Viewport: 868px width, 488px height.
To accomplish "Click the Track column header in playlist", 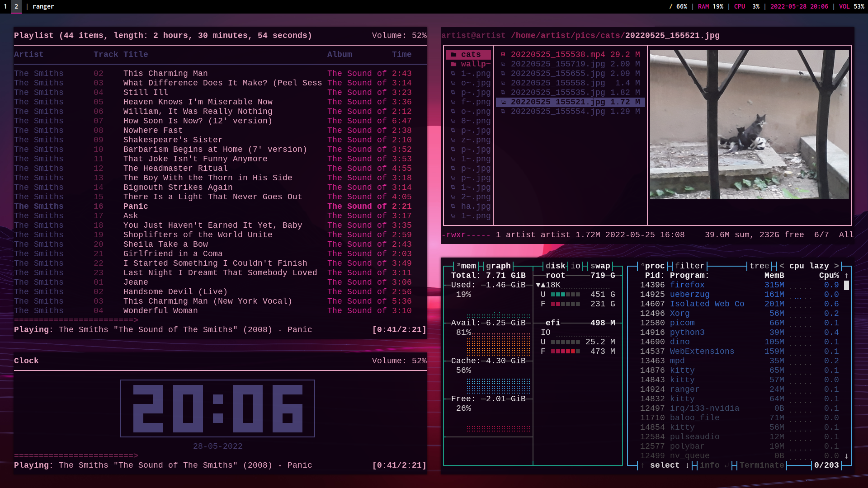I will tap(106, 55).
